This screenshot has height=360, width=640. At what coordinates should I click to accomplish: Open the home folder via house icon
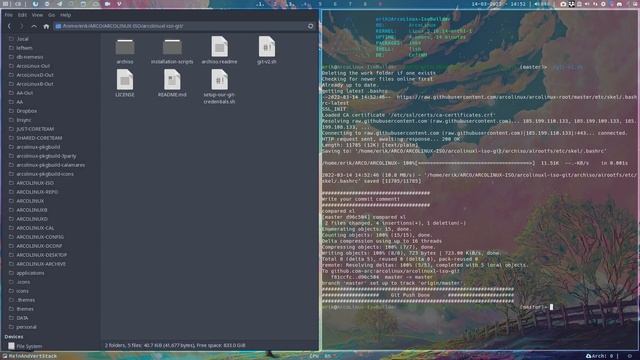click(x=46, y=26)
